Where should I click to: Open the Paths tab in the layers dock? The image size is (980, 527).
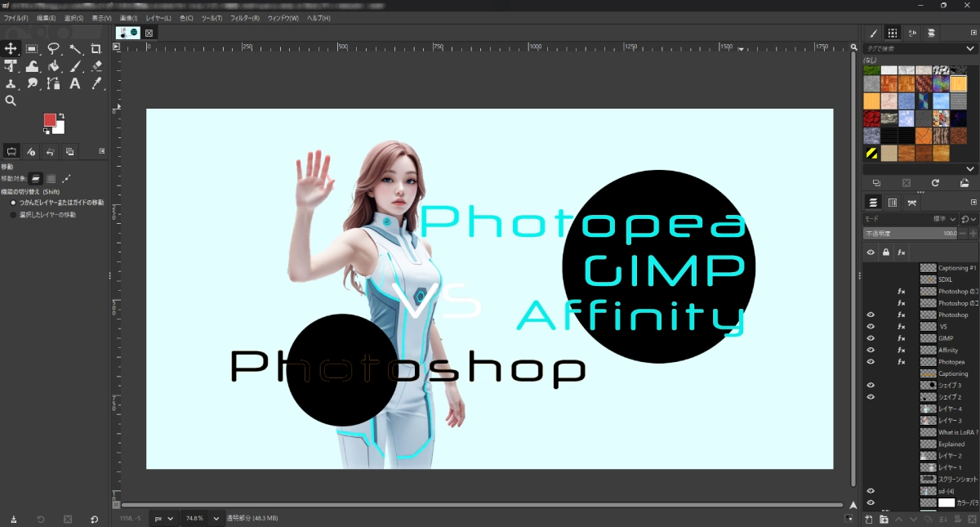pyautogui.click(x=911, y=202)
